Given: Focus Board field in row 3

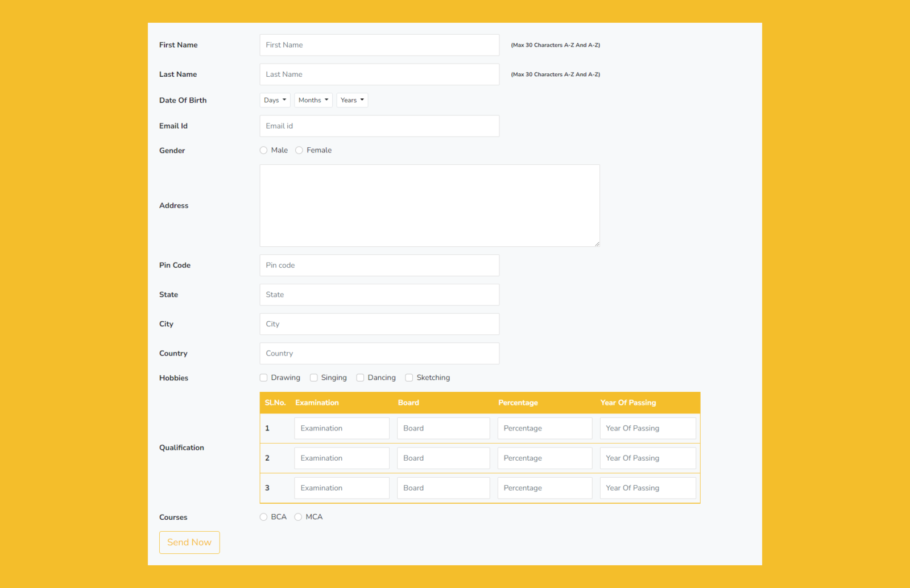Looking at the screenshot, I should click(444, 488).
